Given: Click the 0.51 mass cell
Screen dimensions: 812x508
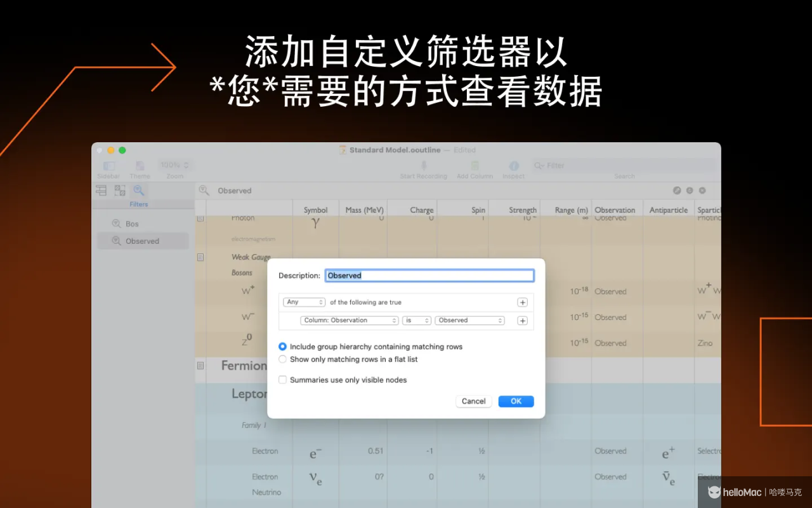Looking at the screenshot, I should 376,451.
